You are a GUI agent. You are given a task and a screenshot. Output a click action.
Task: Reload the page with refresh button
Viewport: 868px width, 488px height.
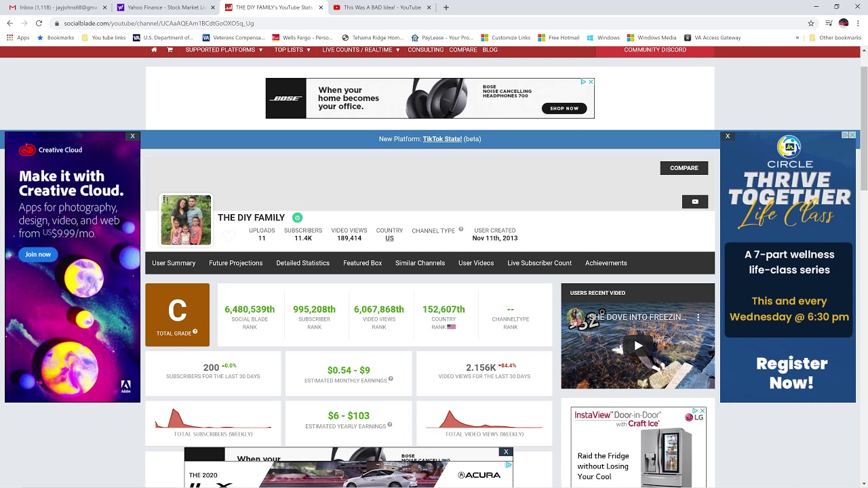pos(39,23)
